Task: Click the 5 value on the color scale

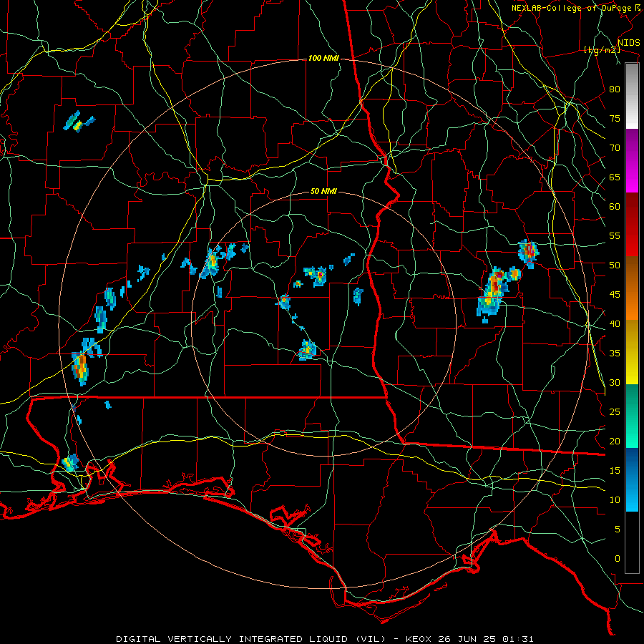Action: pos(618,530)
